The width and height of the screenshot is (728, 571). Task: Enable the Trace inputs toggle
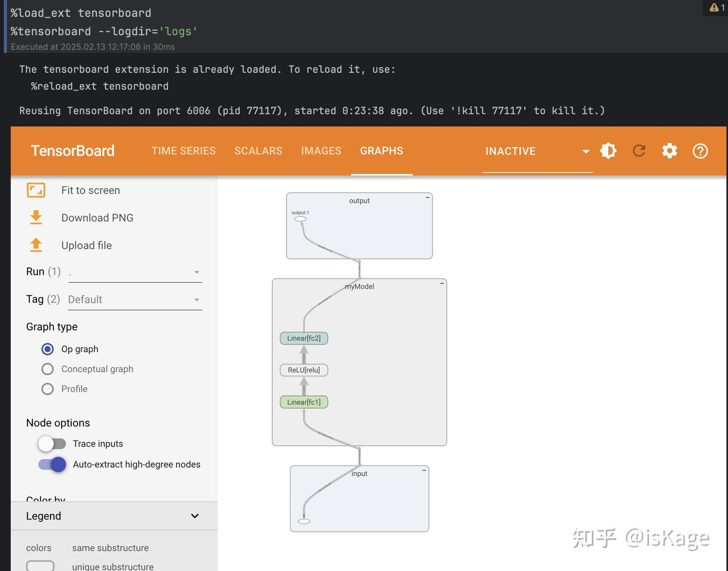52,443
